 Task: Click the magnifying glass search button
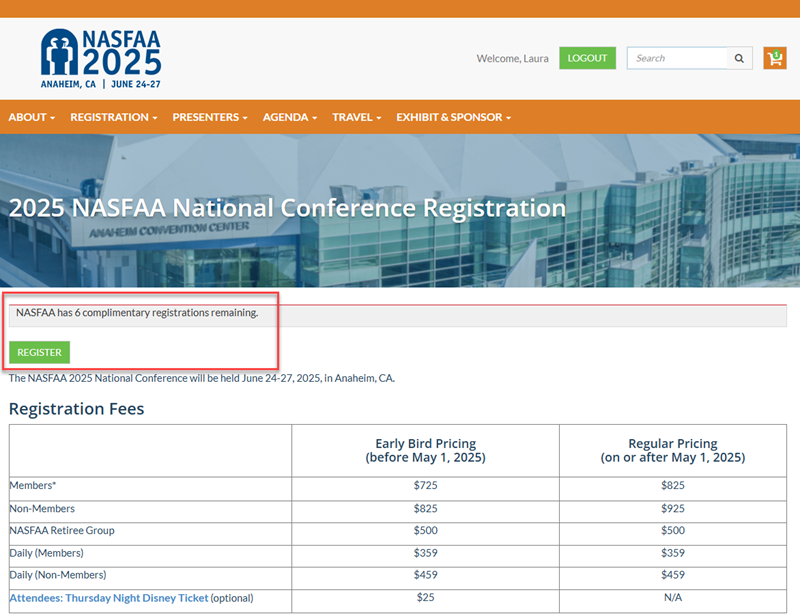[x=739, y=58]
